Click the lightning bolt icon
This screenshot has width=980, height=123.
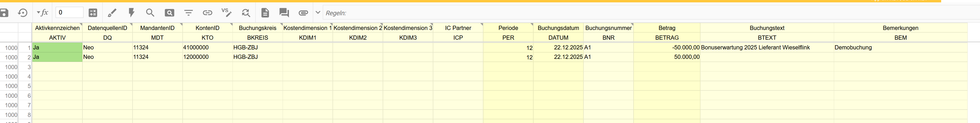point(131,13)
